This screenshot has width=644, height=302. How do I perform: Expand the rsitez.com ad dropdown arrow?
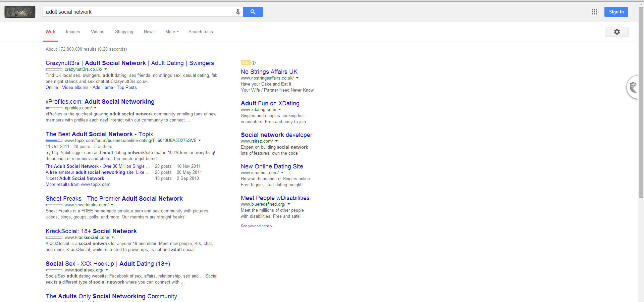[276, 141]
